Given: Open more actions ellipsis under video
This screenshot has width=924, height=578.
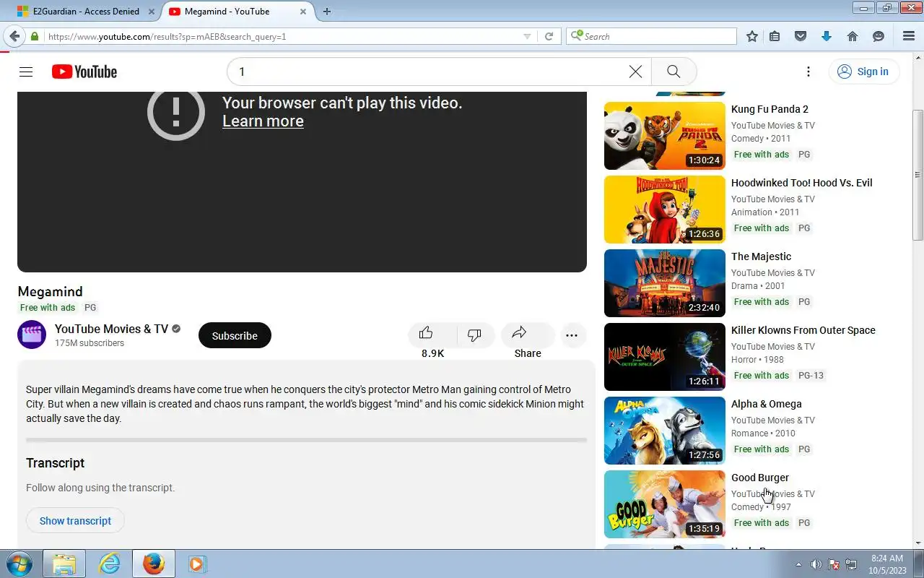Looking at the screenshot, I should [x=572, y=335].
